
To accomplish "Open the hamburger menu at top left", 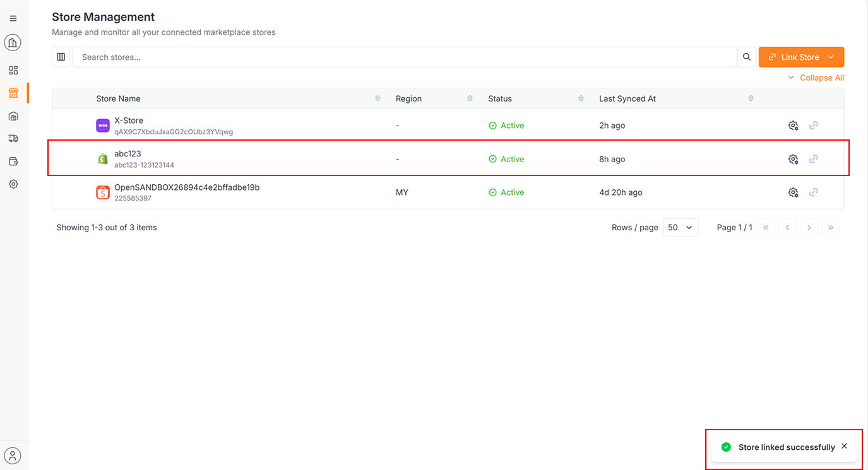I will [13, 18].
